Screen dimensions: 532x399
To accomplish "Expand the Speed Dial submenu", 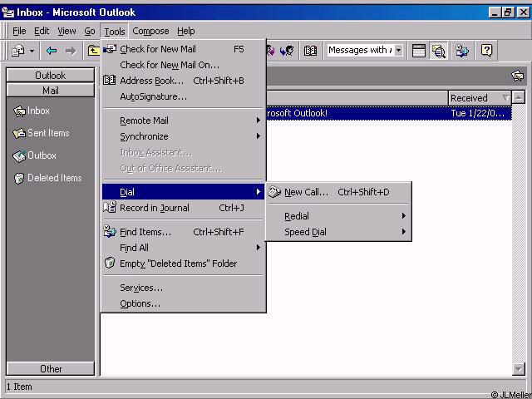I will coord(338,232).
